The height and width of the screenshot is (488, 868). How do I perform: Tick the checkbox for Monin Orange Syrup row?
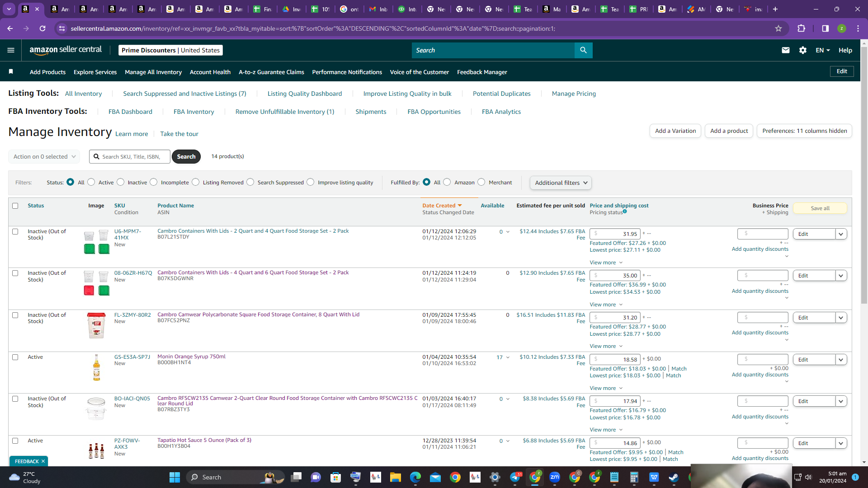[x=15, y=357]
